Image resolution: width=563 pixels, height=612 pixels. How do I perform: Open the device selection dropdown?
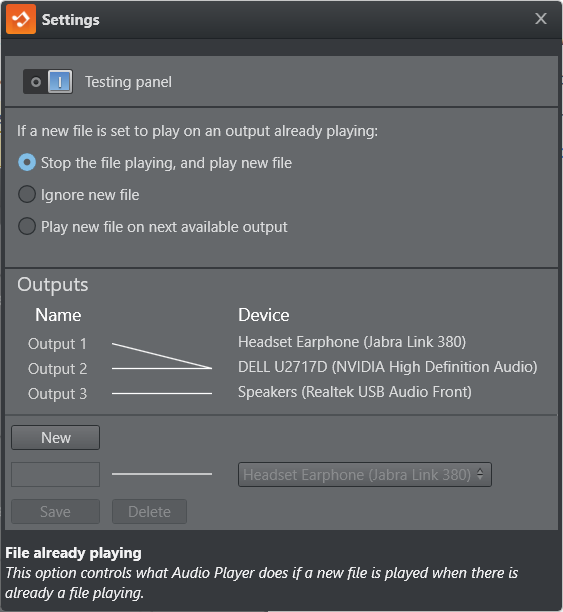pos(365,475)
